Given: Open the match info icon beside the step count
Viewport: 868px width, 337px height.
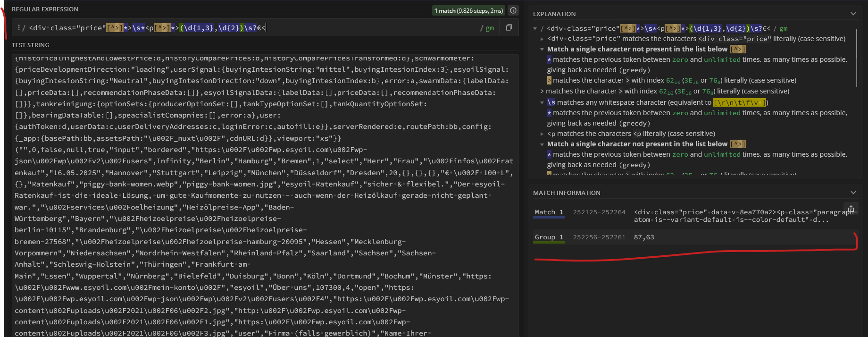Looking at the screenshot, I should coord(513,10).
